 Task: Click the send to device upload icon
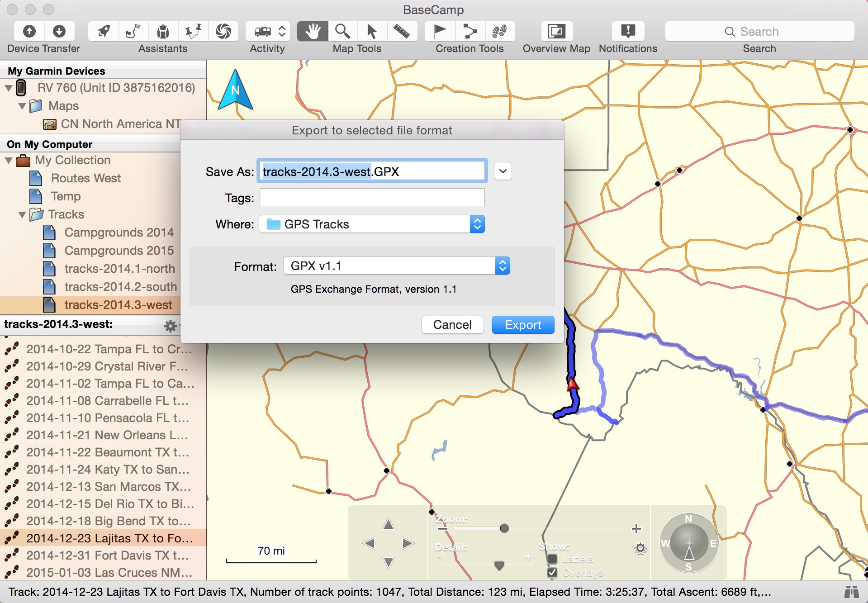click(29, 31)
